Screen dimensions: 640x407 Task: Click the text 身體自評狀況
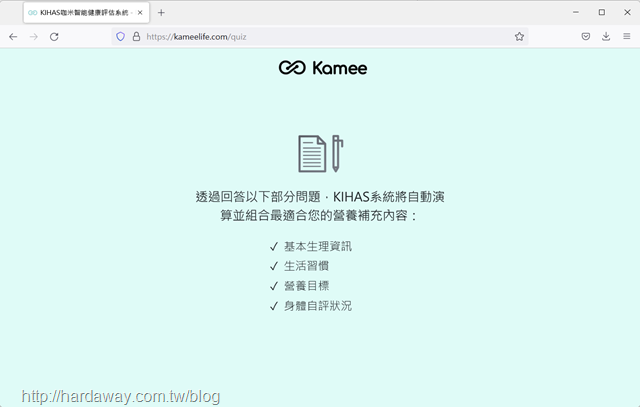[x=318, y=306]
